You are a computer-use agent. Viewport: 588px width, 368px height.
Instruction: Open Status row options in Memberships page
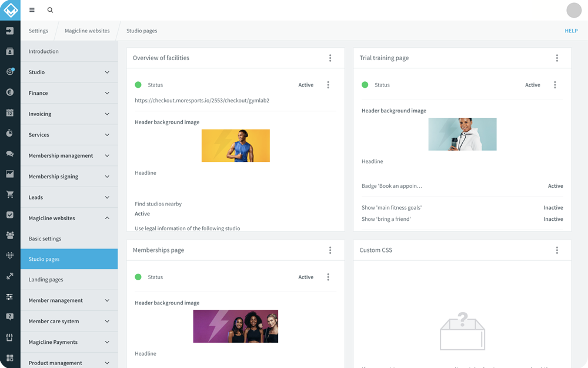[328, 277]
